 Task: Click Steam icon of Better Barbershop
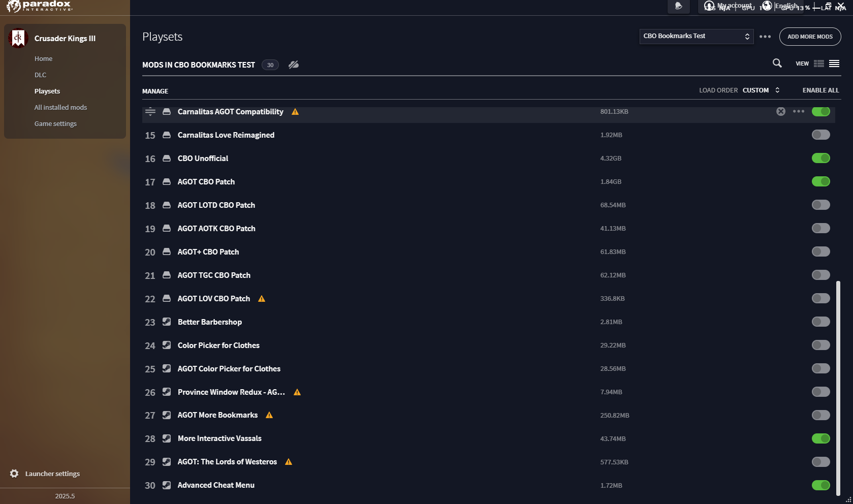166,322
